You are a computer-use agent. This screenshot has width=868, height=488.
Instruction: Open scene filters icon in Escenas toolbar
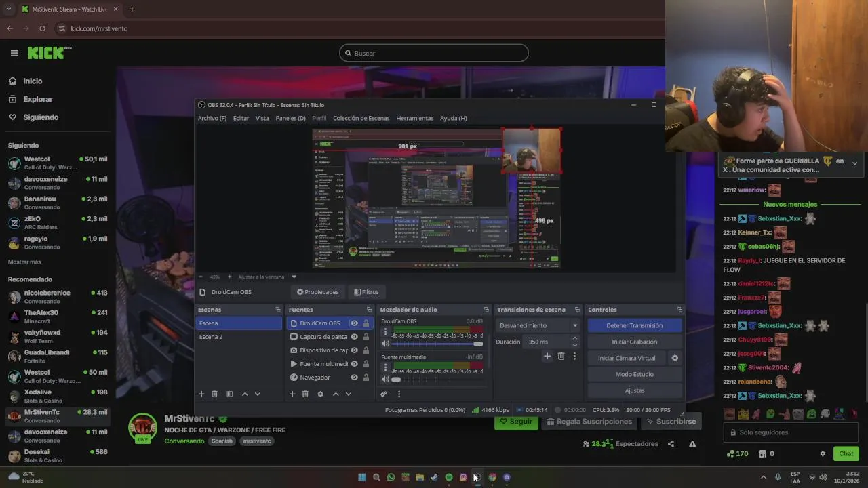click(x=229, y=394)
